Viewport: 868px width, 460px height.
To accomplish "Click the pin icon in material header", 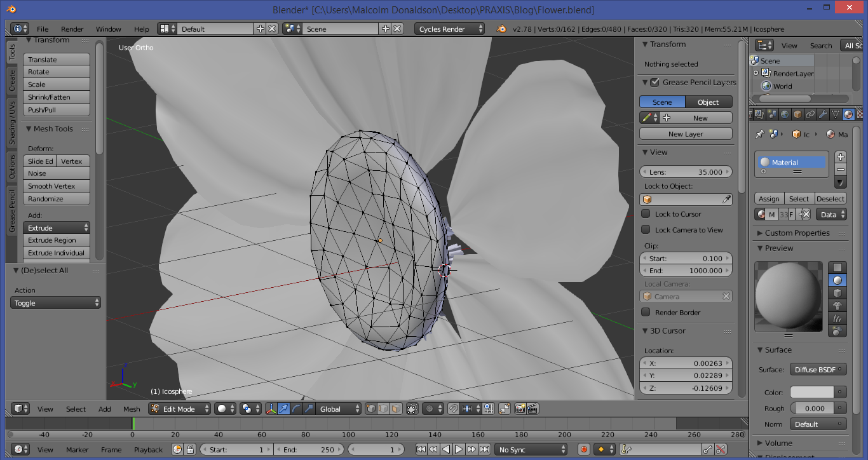I will (x=759, y=134).
